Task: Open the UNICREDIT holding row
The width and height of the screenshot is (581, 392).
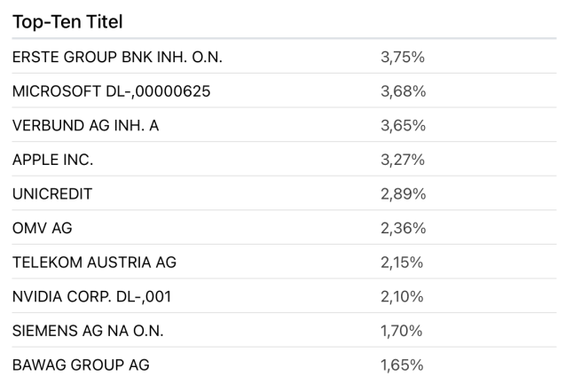Action: coord(52,194)
